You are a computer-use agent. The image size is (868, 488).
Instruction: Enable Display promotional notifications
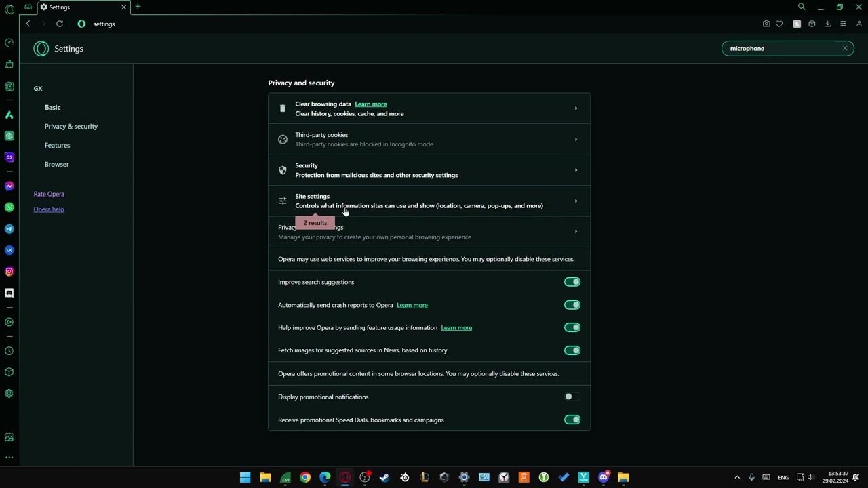[572, 396]
